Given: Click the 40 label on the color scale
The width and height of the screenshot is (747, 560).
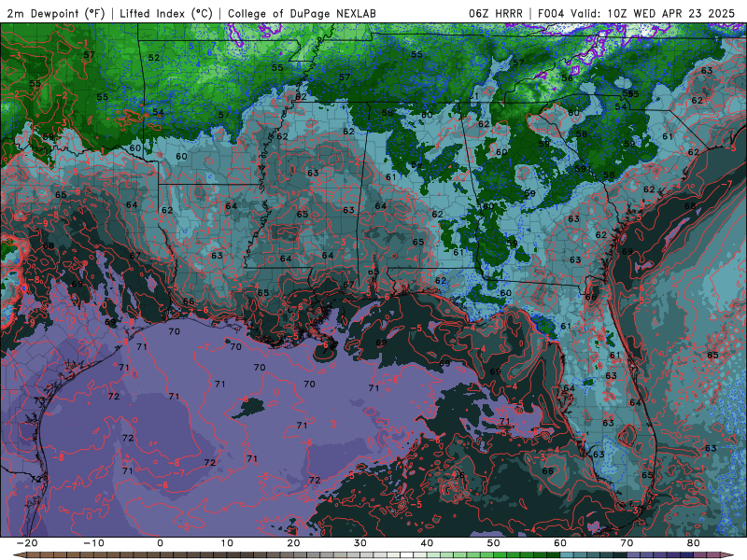Looking at the screenshot, I should point(427,543).
